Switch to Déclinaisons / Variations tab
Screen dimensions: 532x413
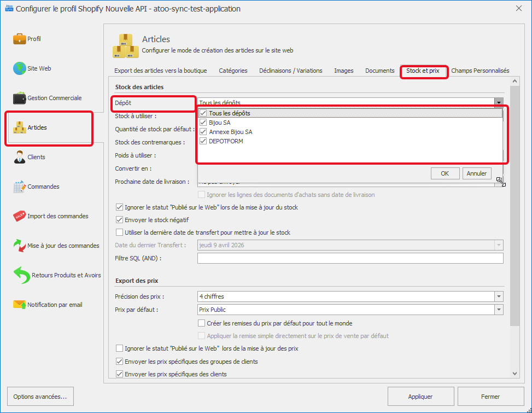291,71
